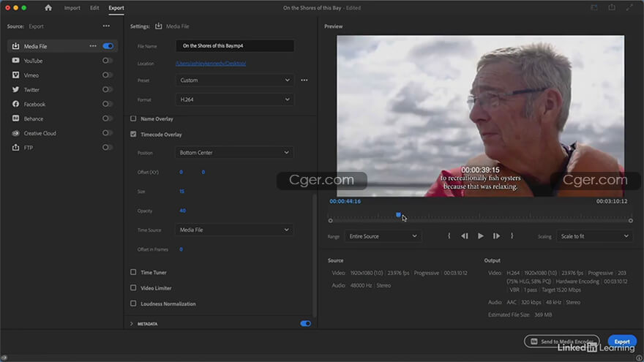Click the out-point handle on preview timeline

point(630,221)
